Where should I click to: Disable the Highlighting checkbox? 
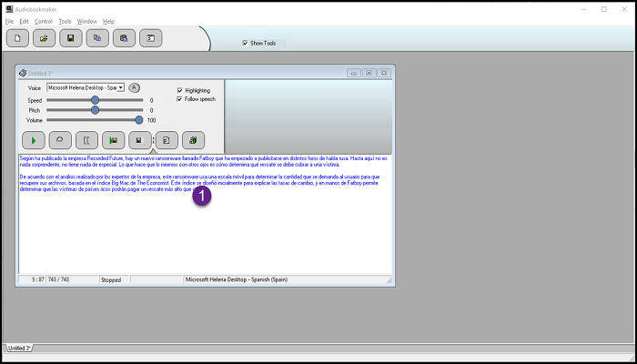pyautogui.click(x=180, y=90)
